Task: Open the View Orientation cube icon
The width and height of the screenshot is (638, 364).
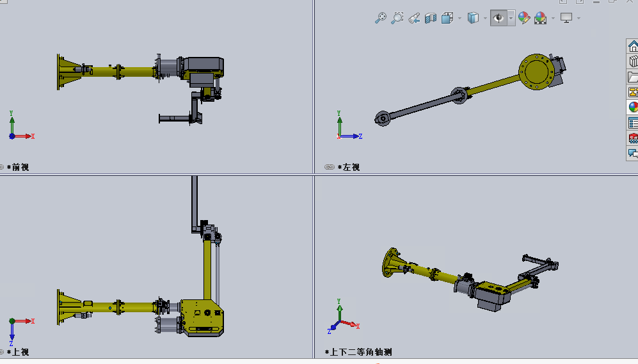Action: coord(447,18)
